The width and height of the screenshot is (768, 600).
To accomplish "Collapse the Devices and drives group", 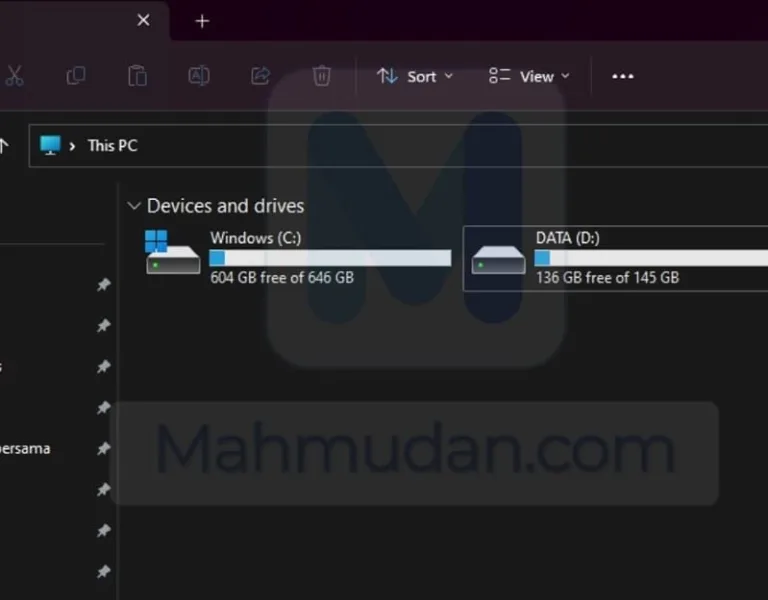I will [134, 206].
